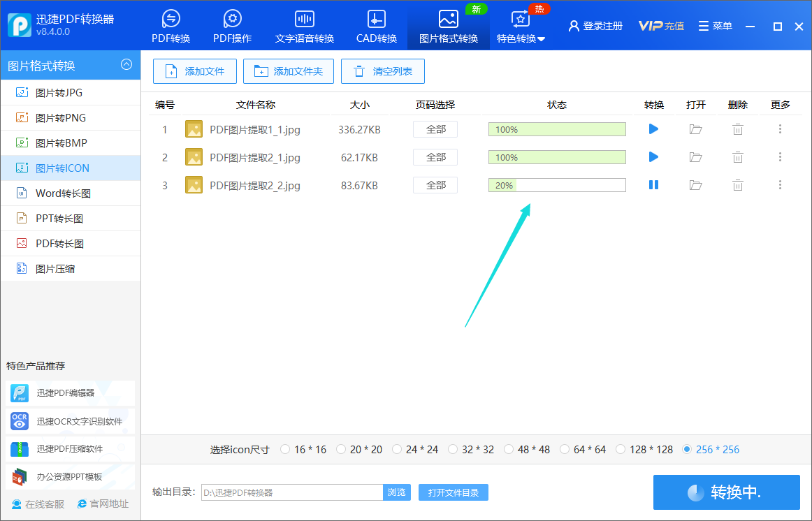Image resolution: width=812 pixels, height=521 pixels.
Task: Delete PDF图片提取2_1.jpg from list
Action: pos(737,157)
